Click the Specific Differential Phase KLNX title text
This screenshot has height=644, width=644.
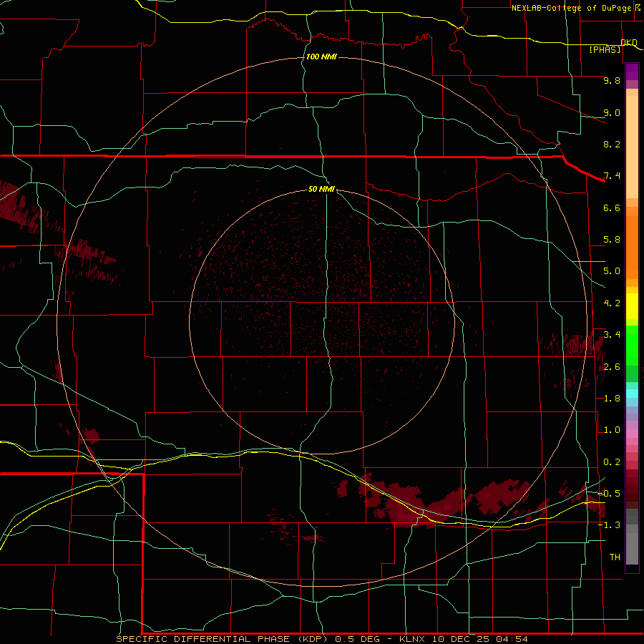coord(321,639)
